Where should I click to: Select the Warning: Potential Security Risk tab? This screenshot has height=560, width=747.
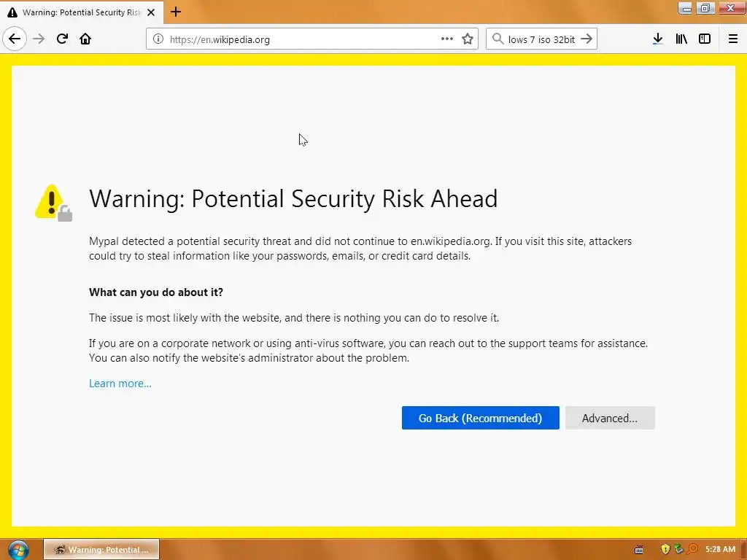point(82,12)
